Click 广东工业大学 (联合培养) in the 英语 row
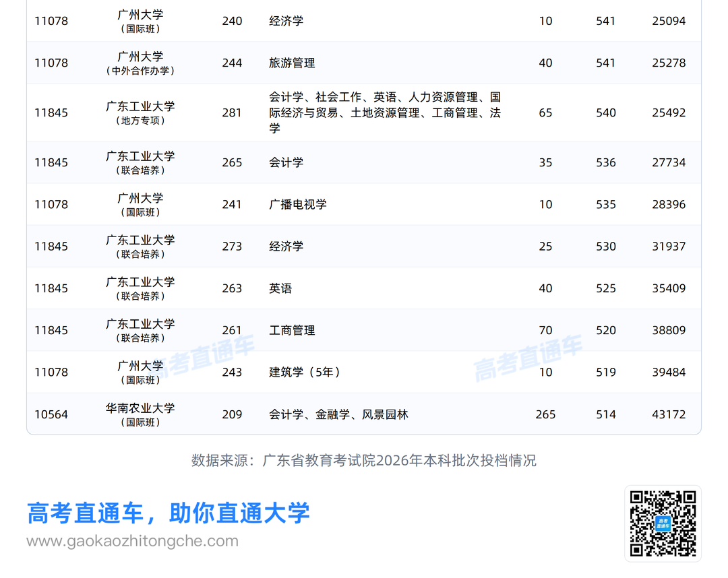This screenshot has height=578, width=728. pos(140,288)
